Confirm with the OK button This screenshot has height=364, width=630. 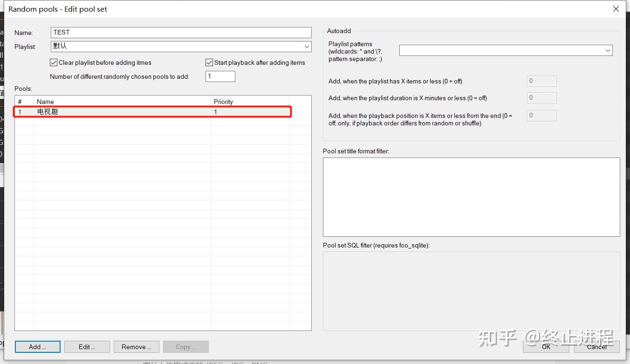click(x=546, y=347)
